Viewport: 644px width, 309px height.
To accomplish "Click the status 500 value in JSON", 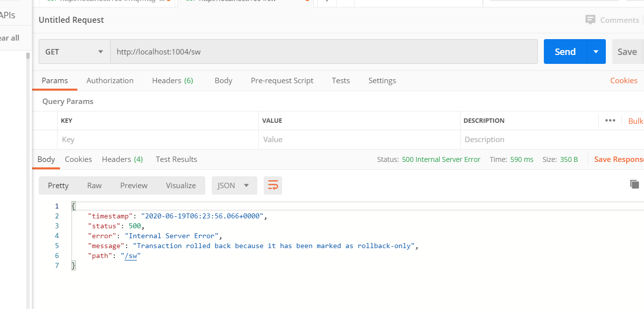I will (x=134, y=226).
